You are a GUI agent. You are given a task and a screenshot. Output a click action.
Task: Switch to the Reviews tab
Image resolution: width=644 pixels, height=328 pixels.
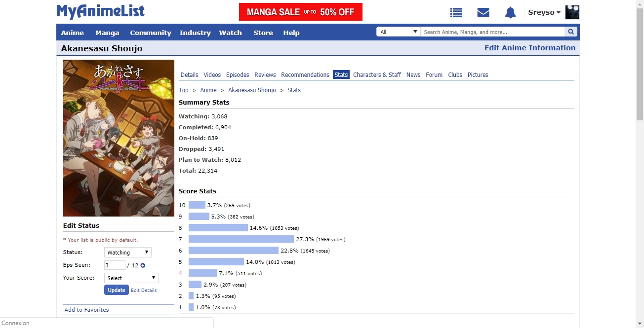pos(265,75)
